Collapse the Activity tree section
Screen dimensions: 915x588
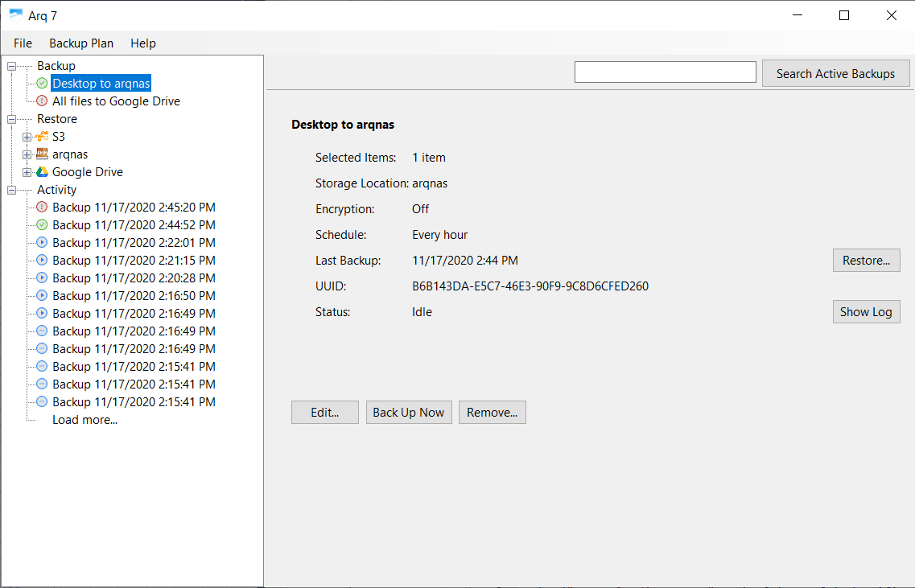[x=12, y=190]
